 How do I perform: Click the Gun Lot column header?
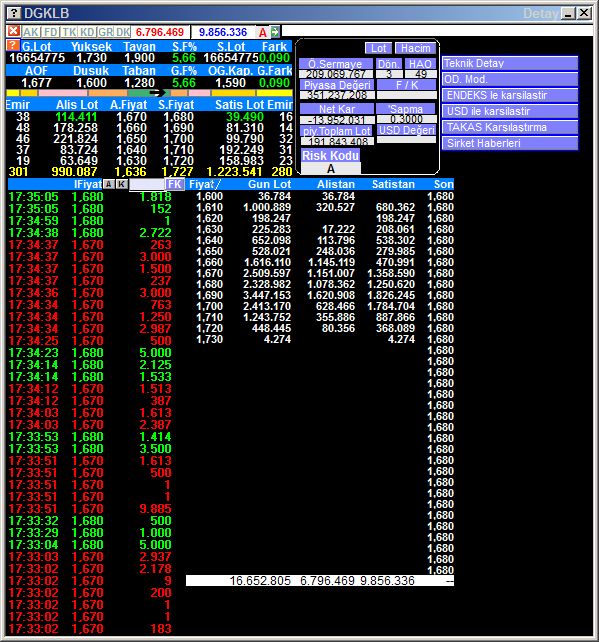[x=269, y=184]
